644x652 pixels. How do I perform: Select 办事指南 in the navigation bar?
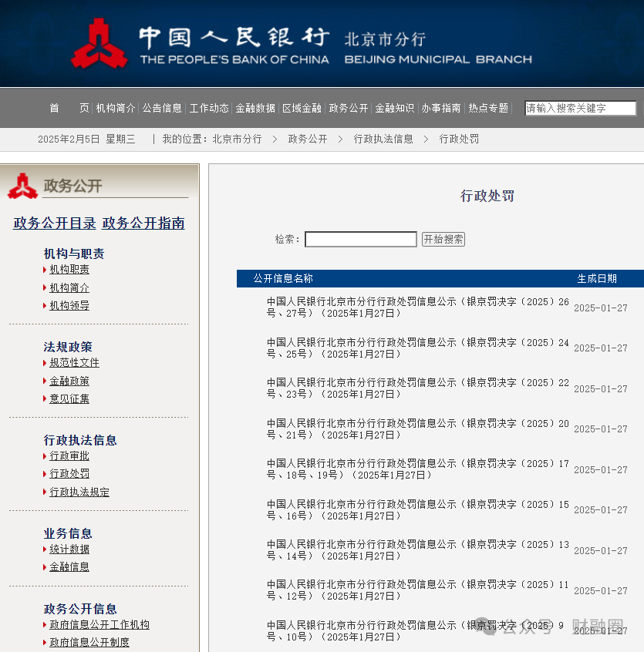(x=441, y=108)
